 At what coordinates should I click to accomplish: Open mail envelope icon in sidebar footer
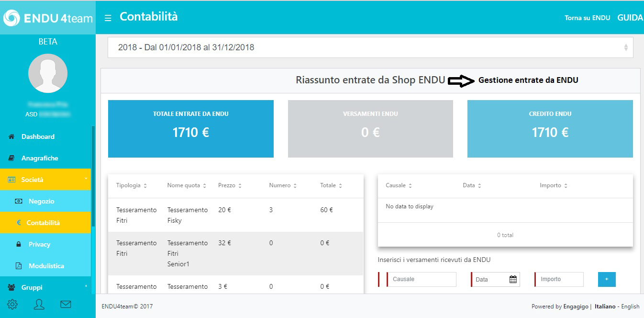(66, 304)
